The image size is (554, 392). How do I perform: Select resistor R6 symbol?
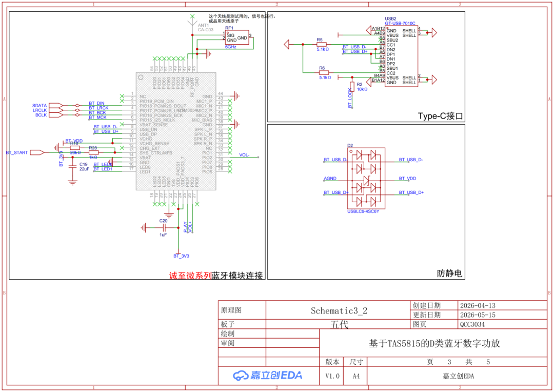point(324,72)
